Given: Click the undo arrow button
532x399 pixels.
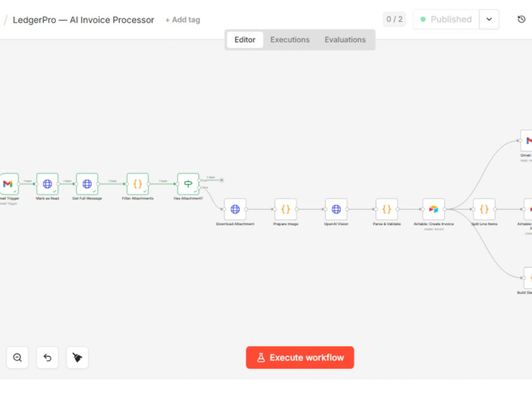Looking at the screenshot, I should coord(47,358).
